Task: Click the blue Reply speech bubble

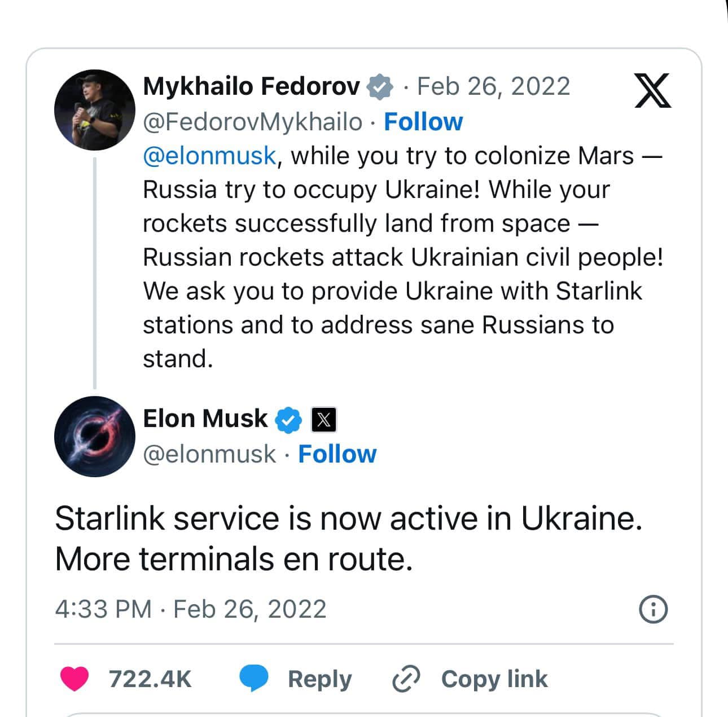Action: coord(255,679)
